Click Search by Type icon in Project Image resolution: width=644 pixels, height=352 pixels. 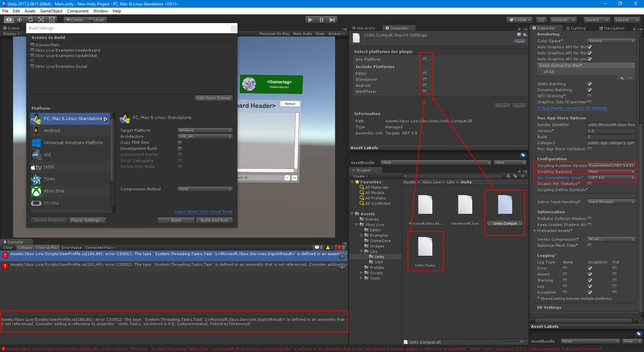(509, 175)
